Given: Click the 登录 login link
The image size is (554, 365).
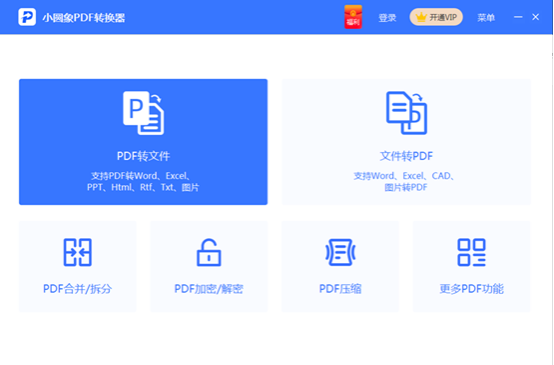Looking at the screenshot, I should coord(387,17).
